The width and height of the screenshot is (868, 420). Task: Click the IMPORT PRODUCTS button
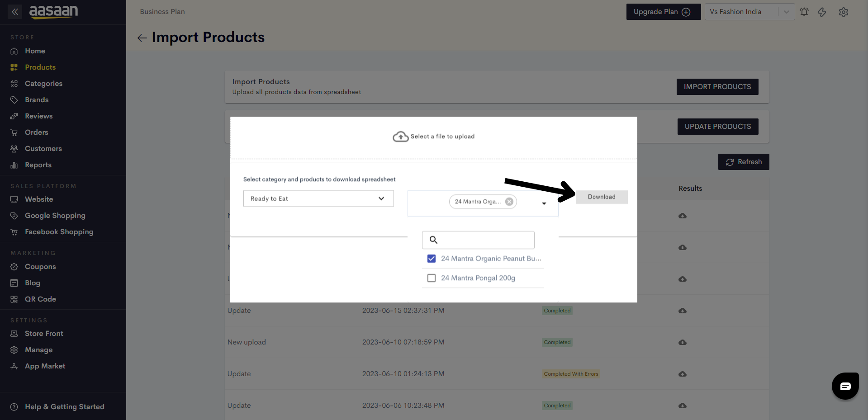[717, 87]
